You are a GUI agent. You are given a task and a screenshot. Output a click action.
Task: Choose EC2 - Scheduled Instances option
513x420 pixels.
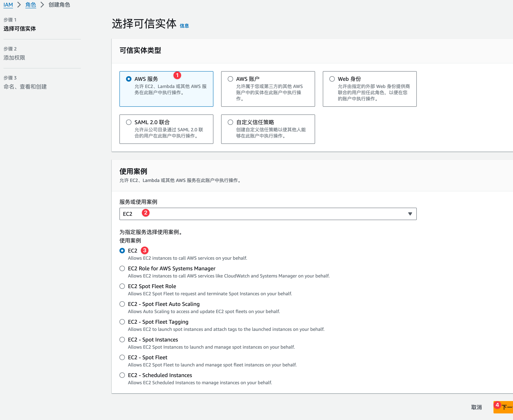(x=122, y=375)
